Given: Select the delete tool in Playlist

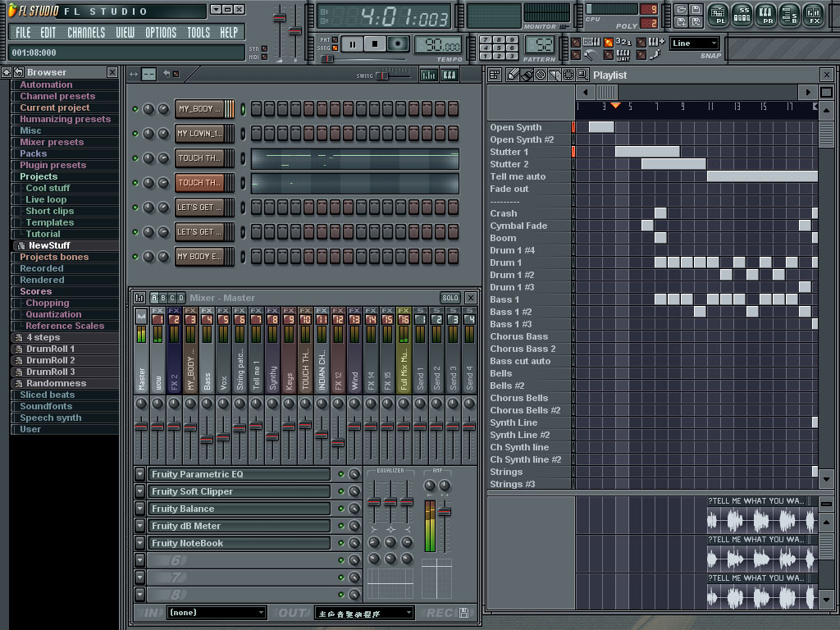Looking at the screenshot, I should 541,75.
